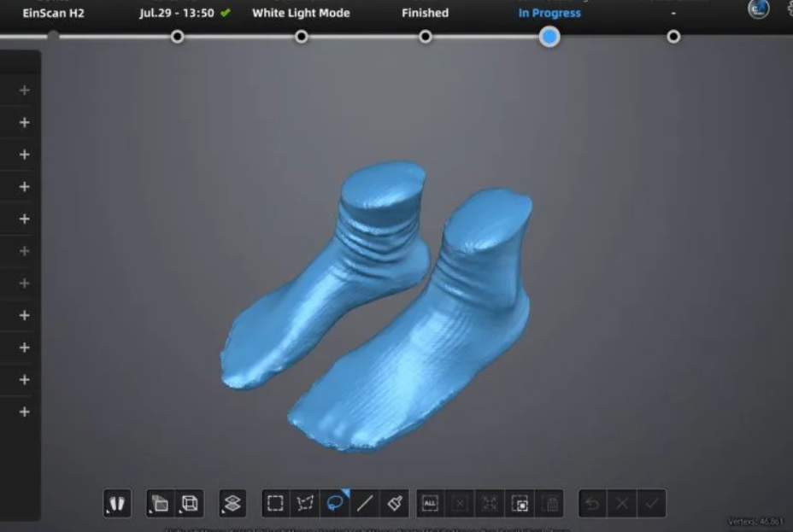This screenshot has height=532, width=793.
Task: Cancel the edit with the X icon
Action: click(x=622, y=503)
